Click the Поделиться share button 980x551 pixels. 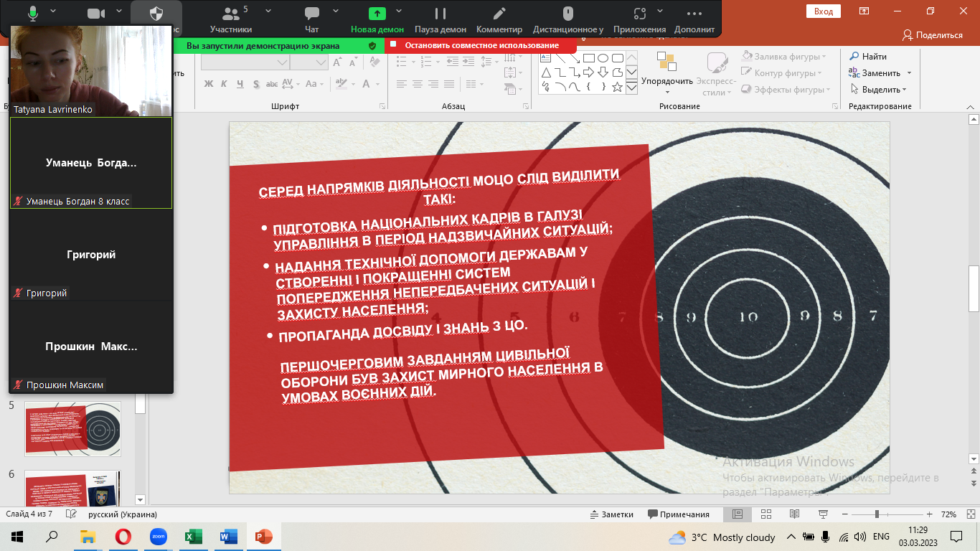pyautogui.click(x=932, y=34)
